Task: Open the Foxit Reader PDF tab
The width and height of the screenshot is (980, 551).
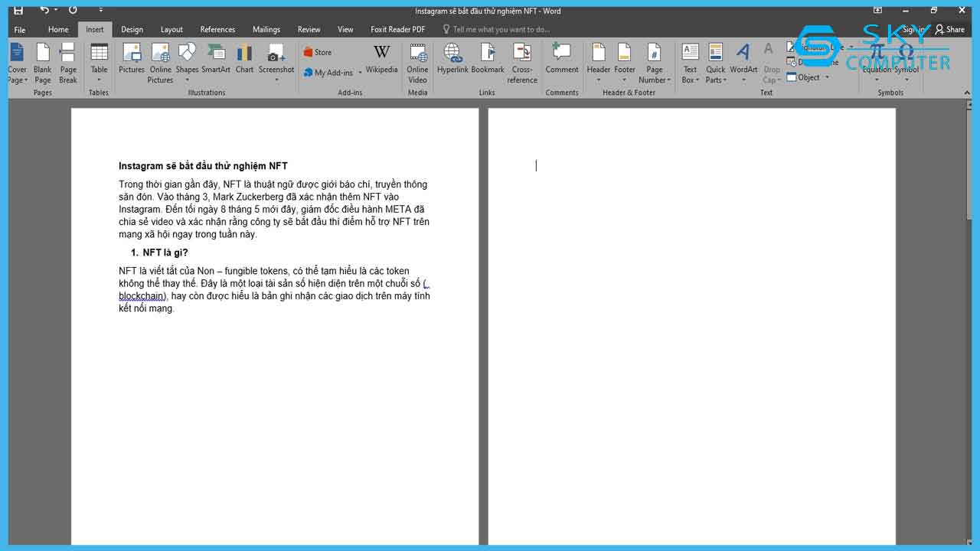Action: coord(398,29)
